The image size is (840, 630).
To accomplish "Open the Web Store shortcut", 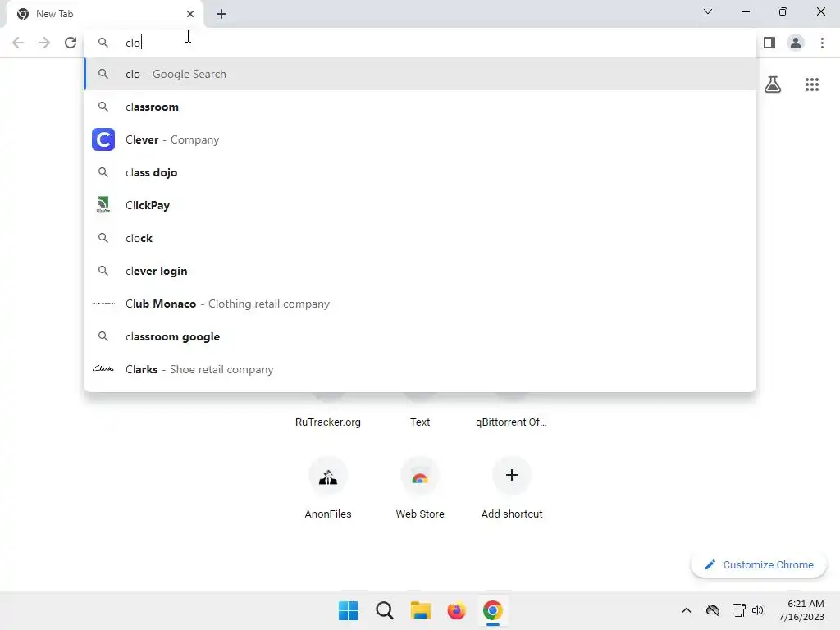I will click(420, 488).
